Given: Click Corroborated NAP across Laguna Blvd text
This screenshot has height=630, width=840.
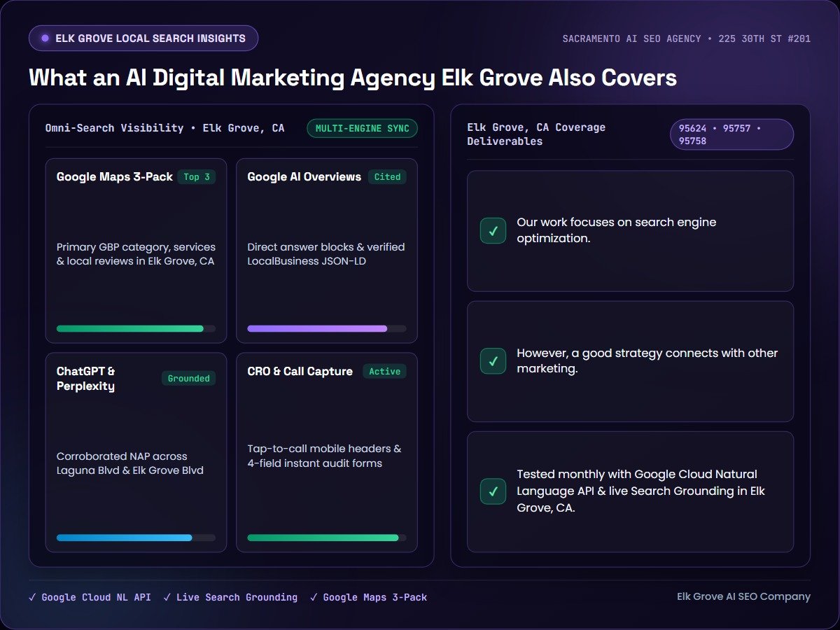Looking at the screenshot, I should [x=130, y=463].
